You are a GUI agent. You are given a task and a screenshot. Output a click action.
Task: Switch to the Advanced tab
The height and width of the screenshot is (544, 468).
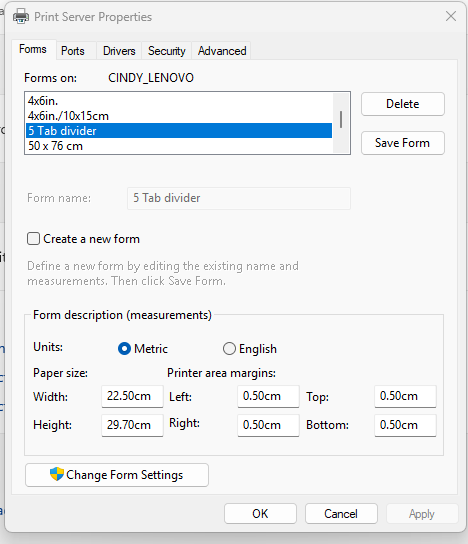click(222, 51)
